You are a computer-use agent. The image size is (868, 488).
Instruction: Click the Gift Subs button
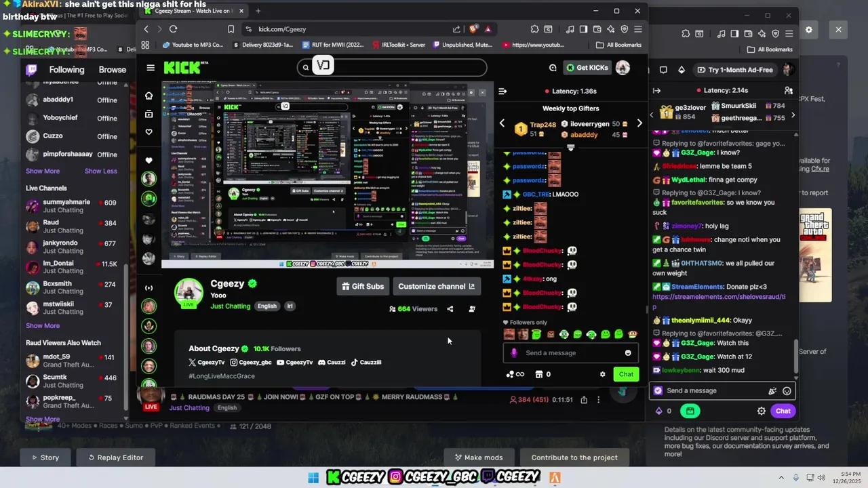point(363,286)
